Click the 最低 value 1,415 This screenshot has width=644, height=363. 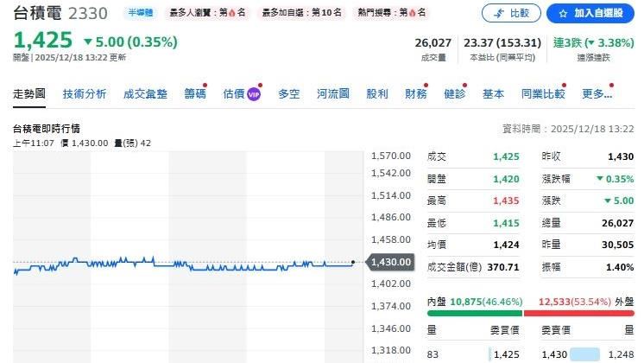coord(506,223)
